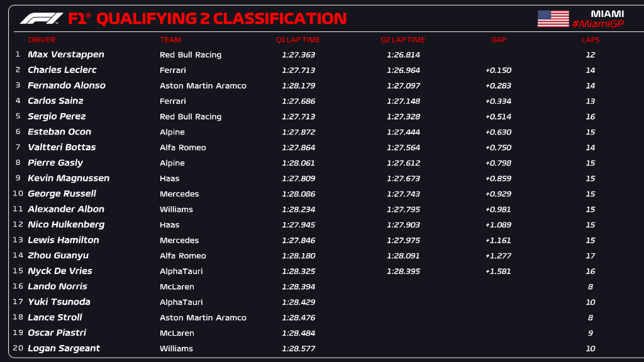The width and height of the screenshot is (644, 362).
Task: Click the F1 Qualifying 2 Classification title
Action: coord(207,18)
